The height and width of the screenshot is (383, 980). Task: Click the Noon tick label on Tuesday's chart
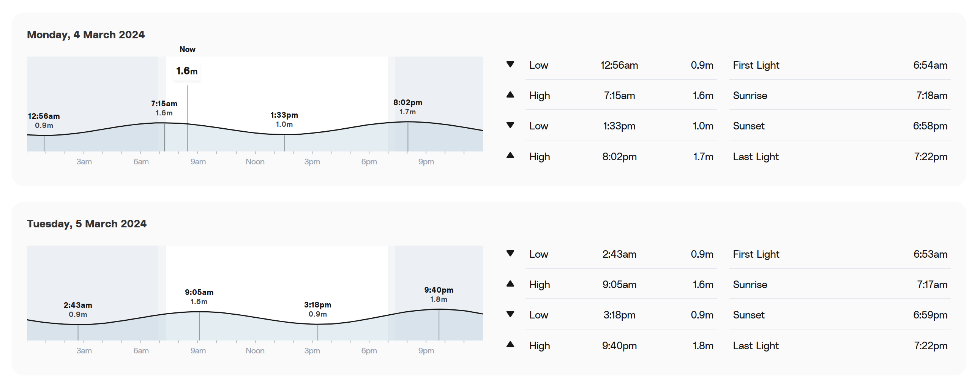(255, 351)
